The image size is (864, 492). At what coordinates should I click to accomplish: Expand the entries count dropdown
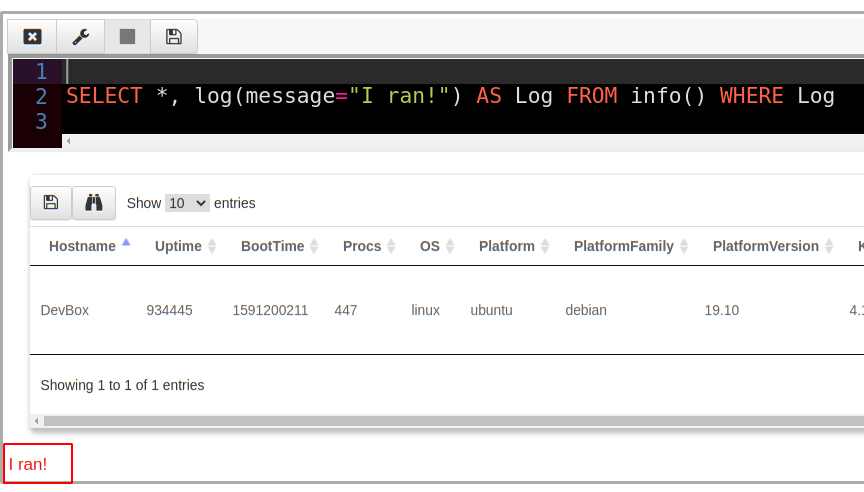pyautogui.click(x=187, y=203)
